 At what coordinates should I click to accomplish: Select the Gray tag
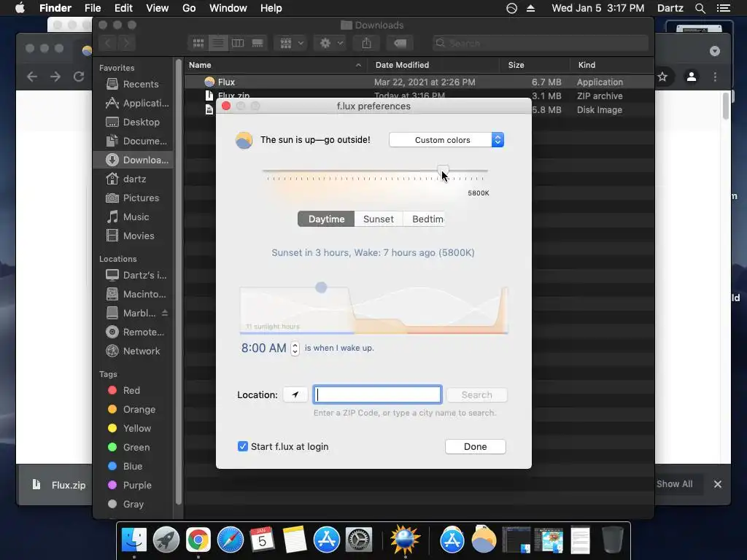point(133,504)
